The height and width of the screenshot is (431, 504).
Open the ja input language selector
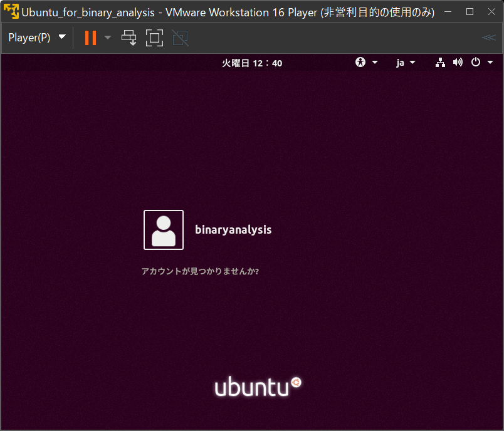click(x=406, y=62)
